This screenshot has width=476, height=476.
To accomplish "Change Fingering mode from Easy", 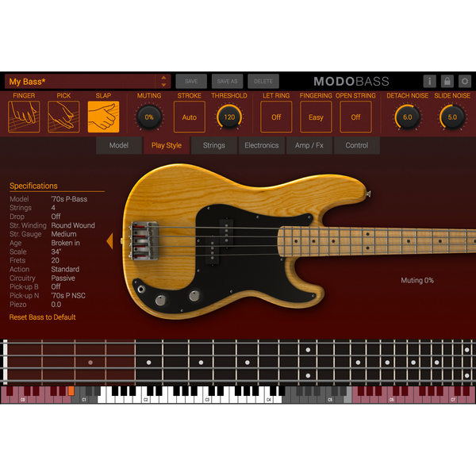I will tap(316, 117).
